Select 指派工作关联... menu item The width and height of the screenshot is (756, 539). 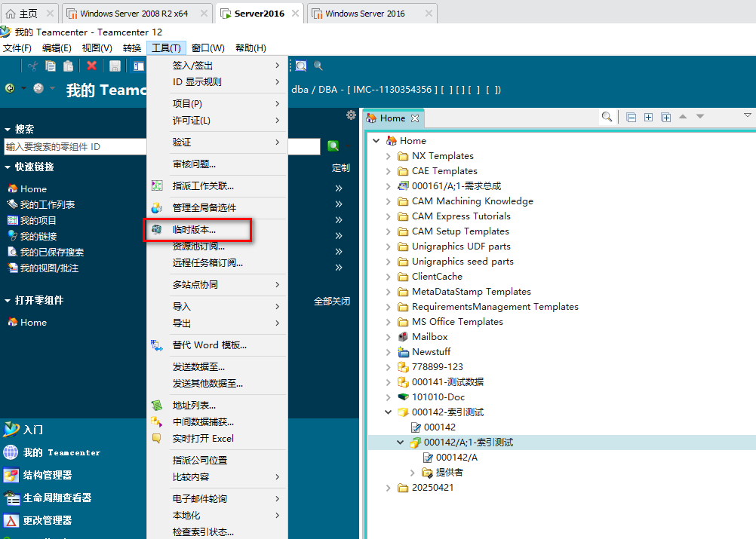(217, 186)
